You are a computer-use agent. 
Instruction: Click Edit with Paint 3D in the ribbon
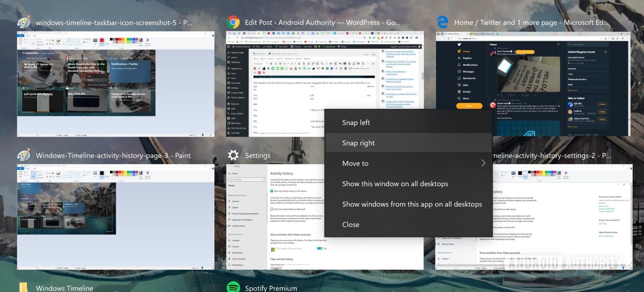[x=147, y=41]
